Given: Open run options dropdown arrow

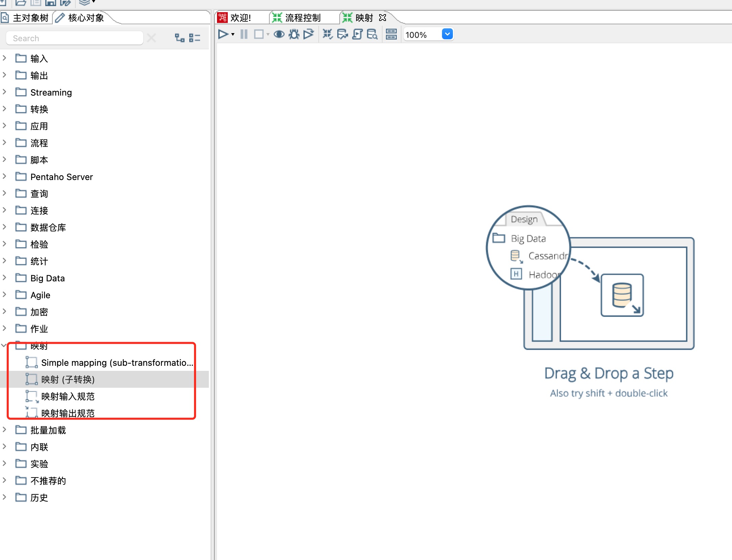Looking at the screenshot, I should [x=233, y=34].
